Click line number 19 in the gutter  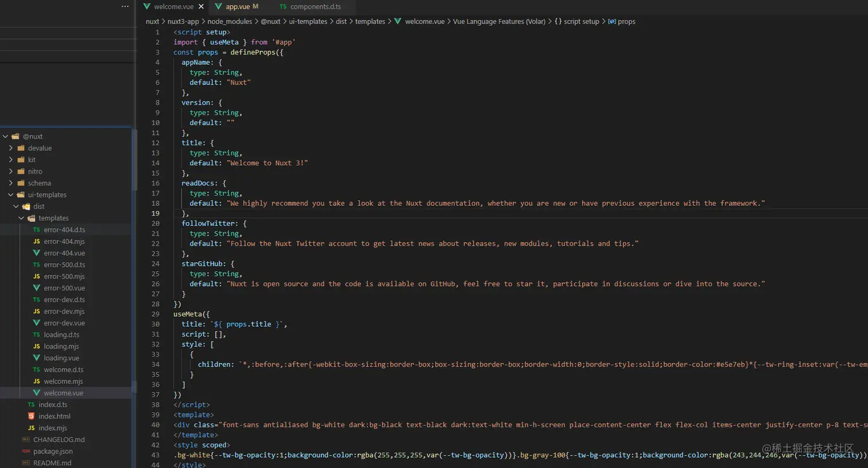(156, 213)
